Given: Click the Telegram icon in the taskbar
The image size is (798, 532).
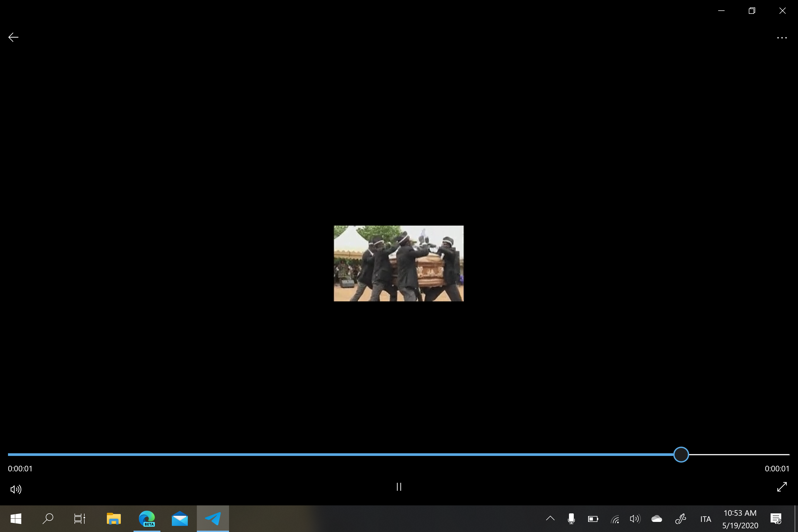Looking at the screenshot, I should pyautogui.click(x=213, y=518).
